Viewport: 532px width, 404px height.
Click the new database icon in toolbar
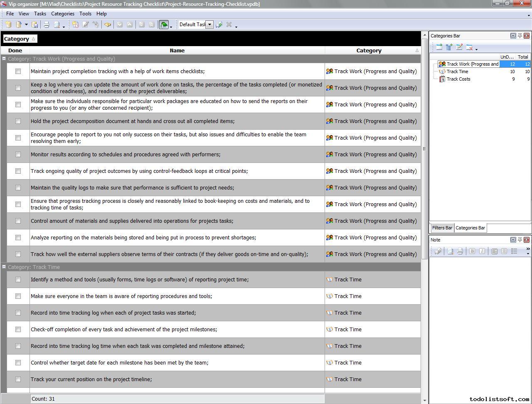[8, 25]
